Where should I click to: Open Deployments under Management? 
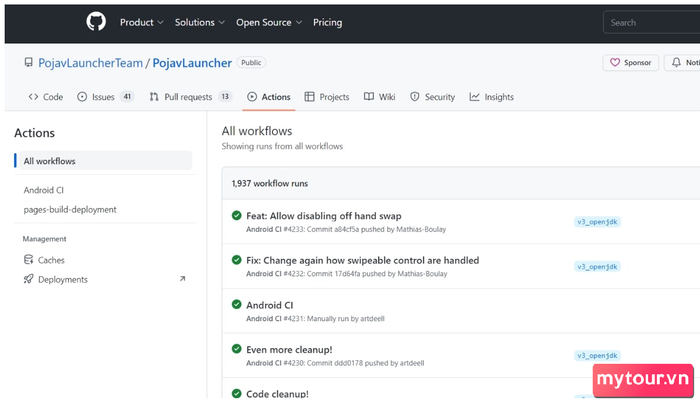[62, 280]
